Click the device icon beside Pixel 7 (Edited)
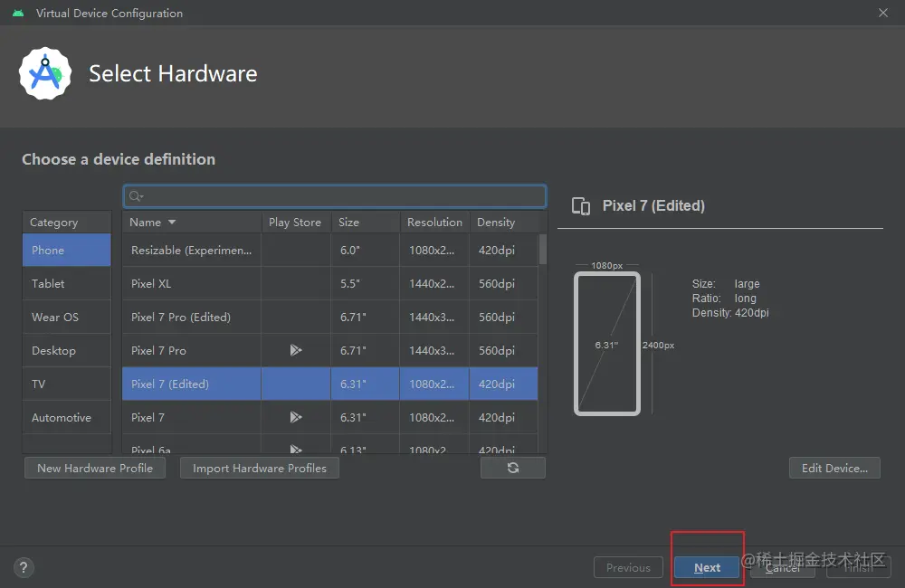The width and height of the screenshot is (905, 588). [581, 206]
